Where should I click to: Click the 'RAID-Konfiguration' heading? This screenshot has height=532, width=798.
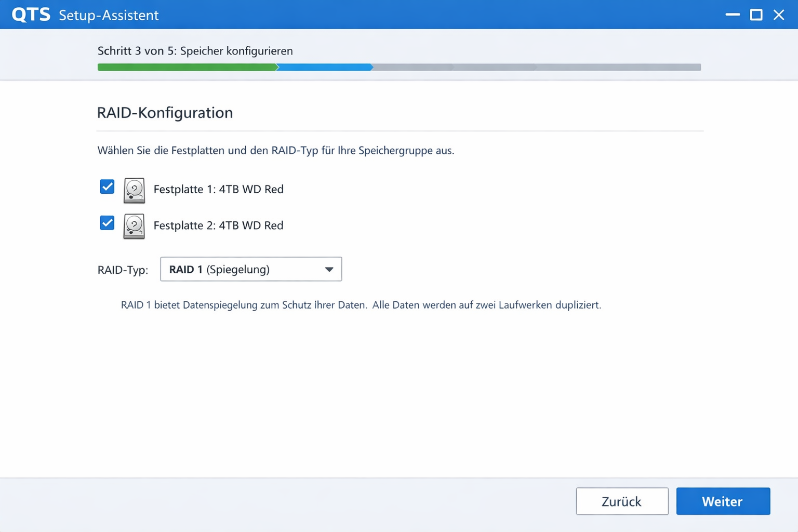click(165, 113)
